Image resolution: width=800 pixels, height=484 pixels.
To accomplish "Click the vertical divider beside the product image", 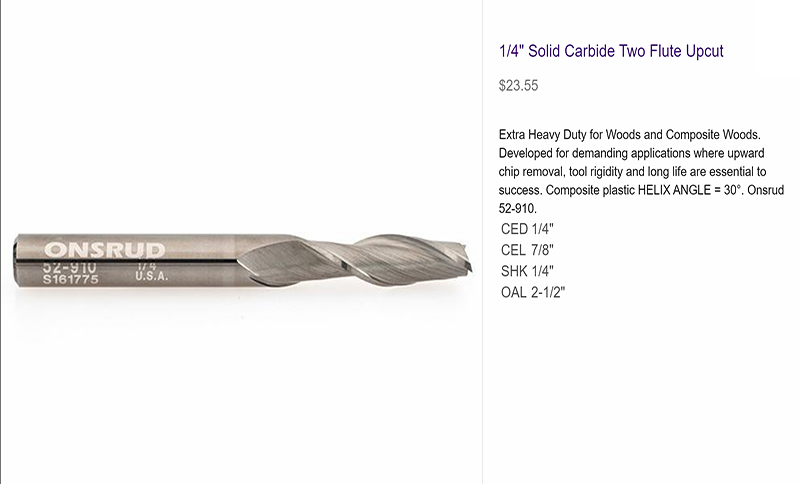I will [483, 242].
